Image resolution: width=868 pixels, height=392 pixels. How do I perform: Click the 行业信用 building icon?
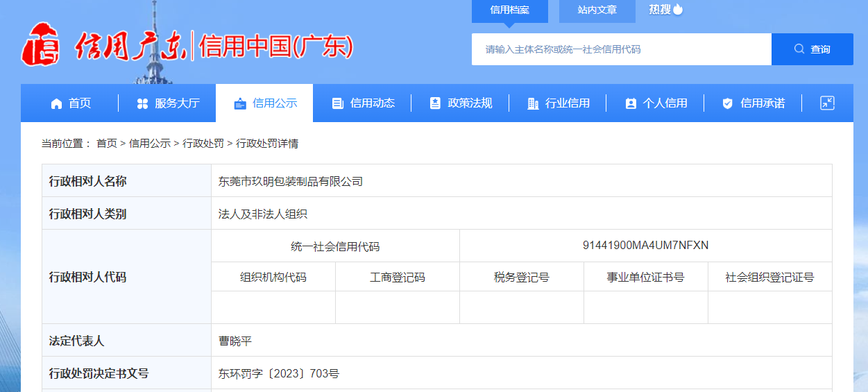(533, 103)
